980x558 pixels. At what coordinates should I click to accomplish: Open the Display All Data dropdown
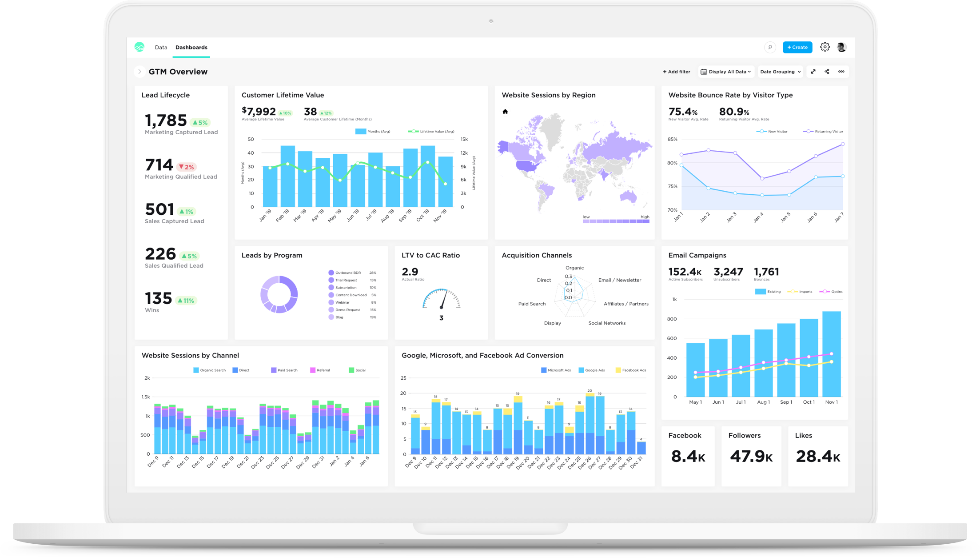pyautogui.click(x=726, y=71)
